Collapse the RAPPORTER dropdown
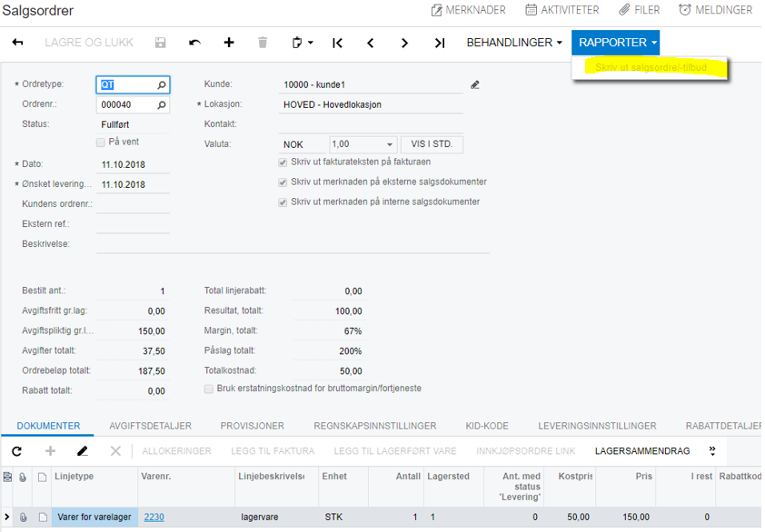Screen dimensions: 765x532 [616, 43]
